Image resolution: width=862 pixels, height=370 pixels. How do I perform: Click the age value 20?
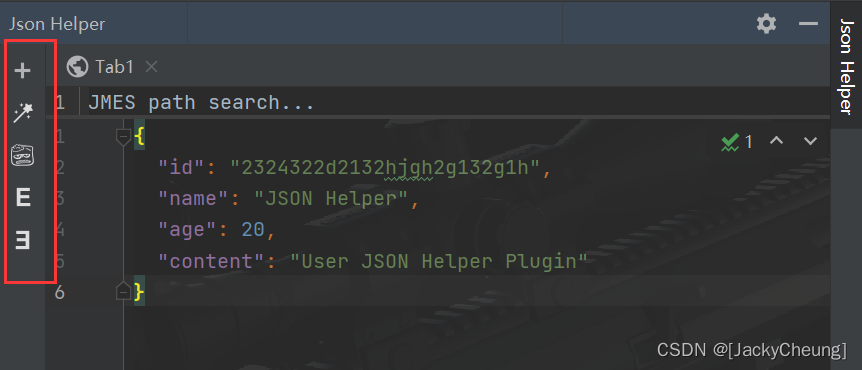(x=253, y=229)
